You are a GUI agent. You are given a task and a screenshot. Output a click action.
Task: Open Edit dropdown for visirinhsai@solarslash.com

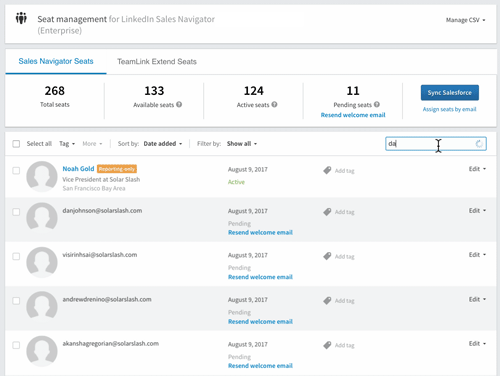(x=477, y=255)
